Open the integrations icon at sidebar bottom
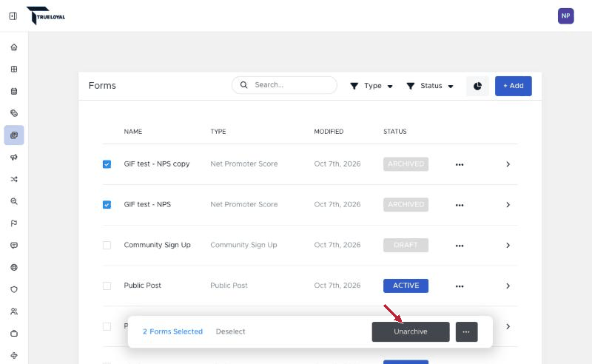The width and height of the screenshot is (592, 364). [x=14, y=355]
